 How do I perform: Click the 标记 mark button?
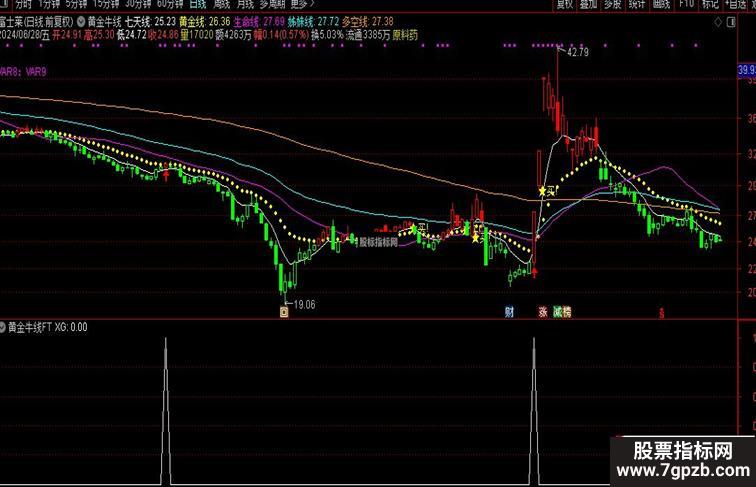[710, 4]
